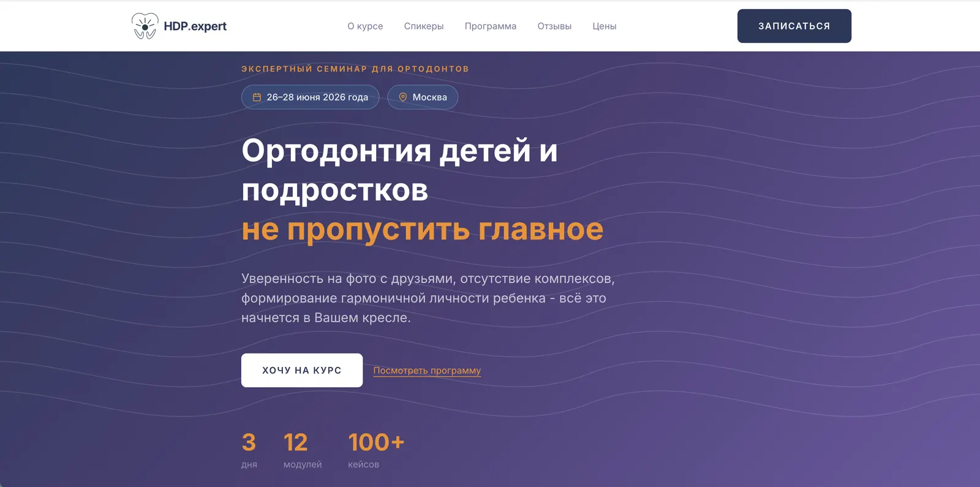Image resolution: width=980 pixels, height=487 pixels.
Task: Open the Программа nav link
Action: tap(491, 26)
